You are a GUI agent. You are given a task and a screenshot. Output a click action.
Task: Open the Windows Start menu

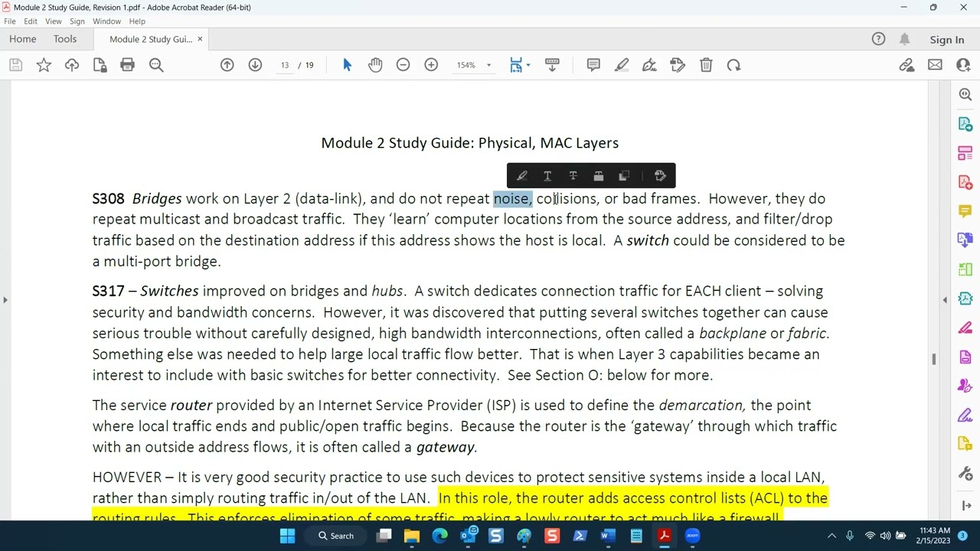pos(288,536)
